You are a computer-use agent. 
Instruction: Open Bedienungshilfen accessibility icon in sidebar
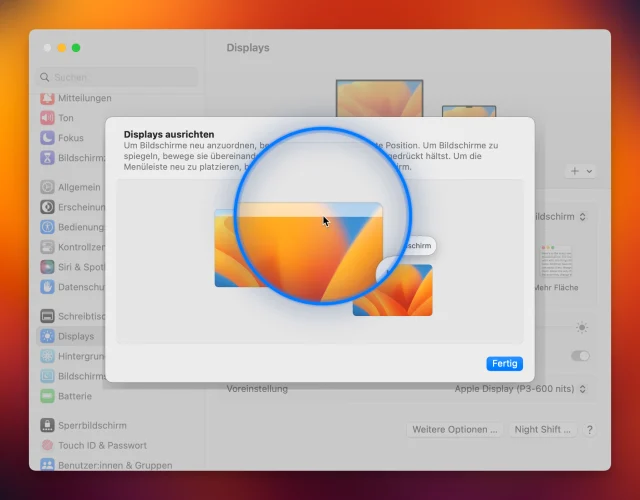click(47, 227)
